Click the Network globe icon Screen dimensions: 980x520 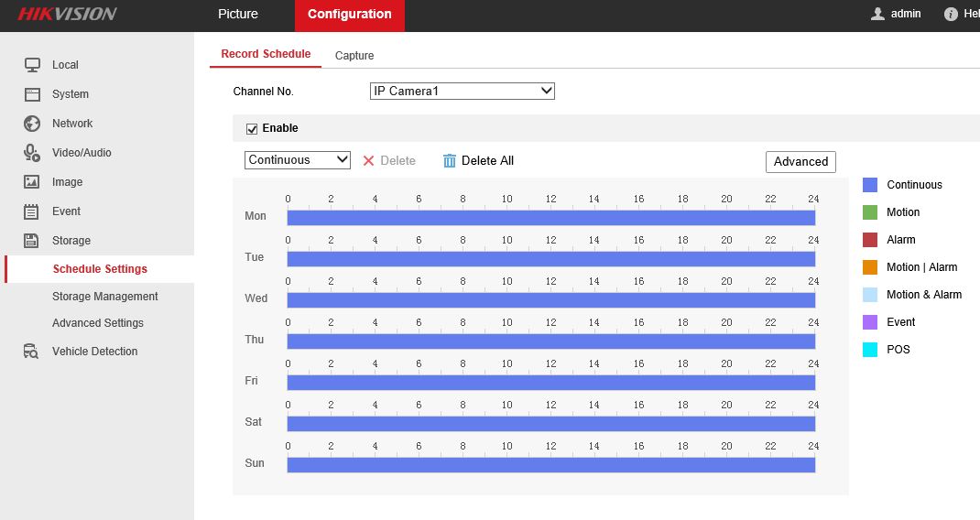32,124
